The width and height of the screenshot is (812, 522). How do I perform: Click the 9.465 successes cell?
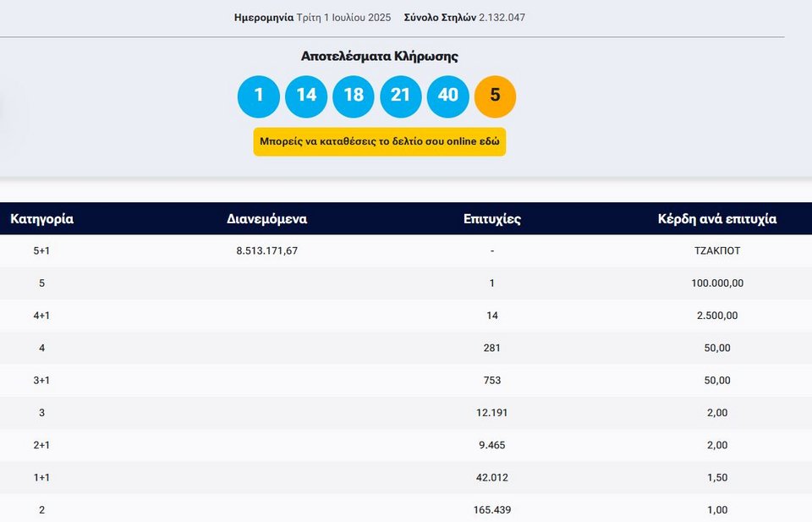pos(492,445)
